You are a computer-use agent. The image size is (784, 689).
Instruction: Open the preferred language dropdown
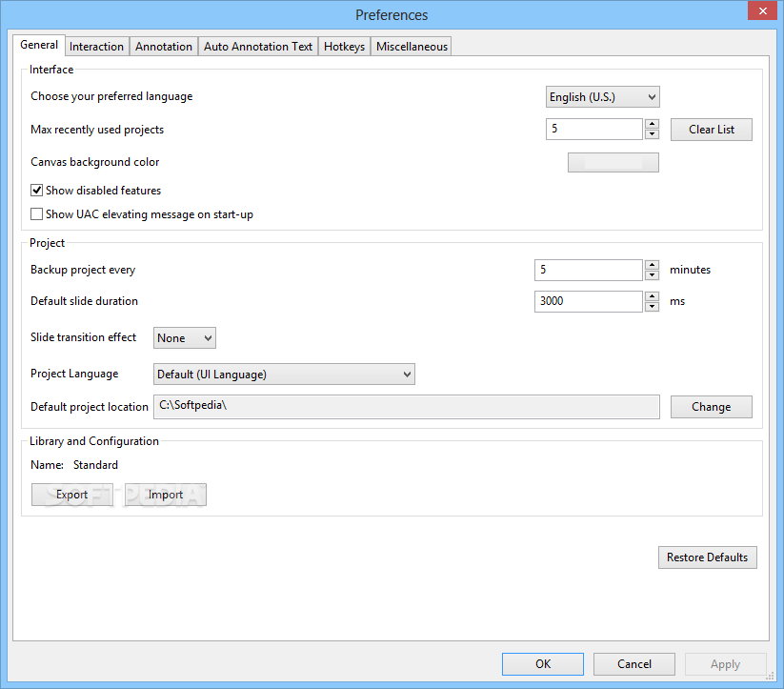pyautogui.click(x=602, y=97)
